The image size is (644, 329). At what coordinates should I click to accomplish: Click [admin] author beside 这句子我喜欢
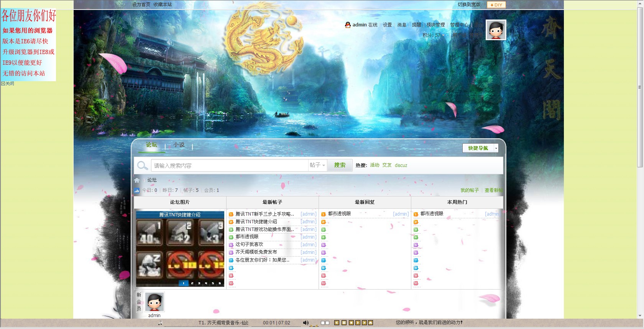click(x=309, y=245)
